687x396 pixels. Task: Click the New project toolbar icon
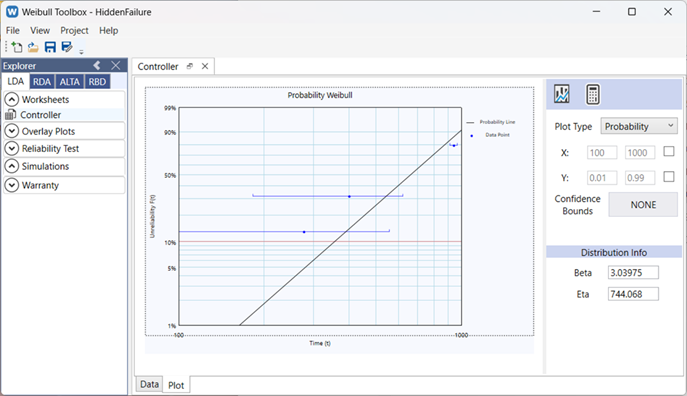click(17, 47)
